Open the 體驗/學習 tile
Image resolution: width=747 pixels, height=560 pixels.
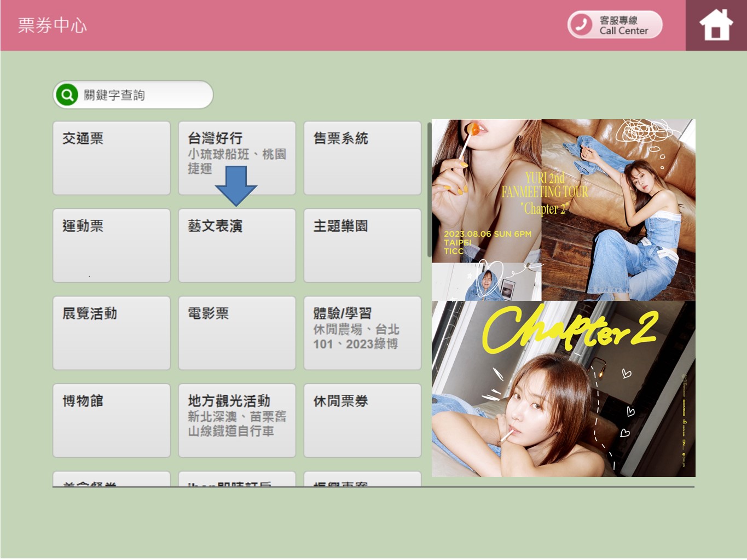point(362,333)
